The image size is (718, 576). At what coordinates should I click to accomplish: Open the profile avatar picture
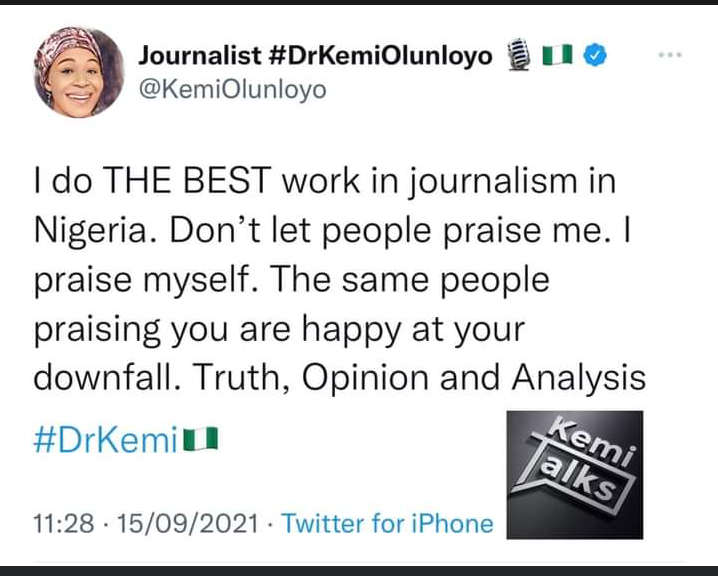point(73,70)
